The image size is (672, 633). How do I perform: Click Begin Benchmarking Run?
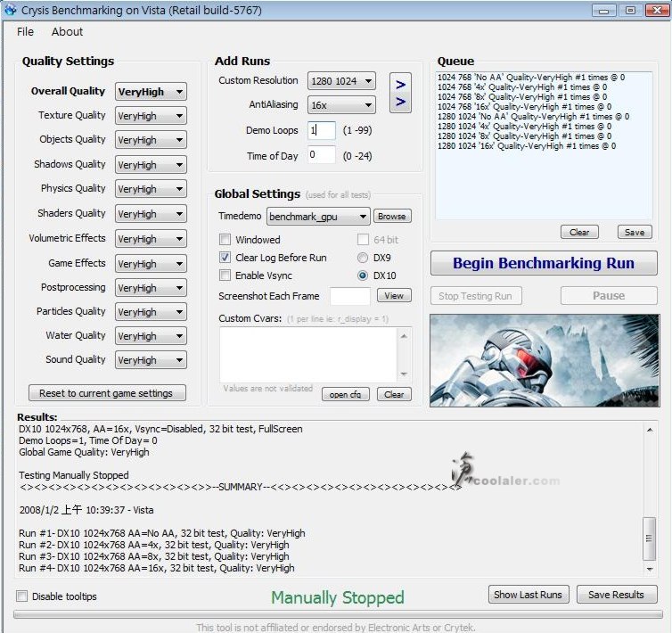(544, 263)
